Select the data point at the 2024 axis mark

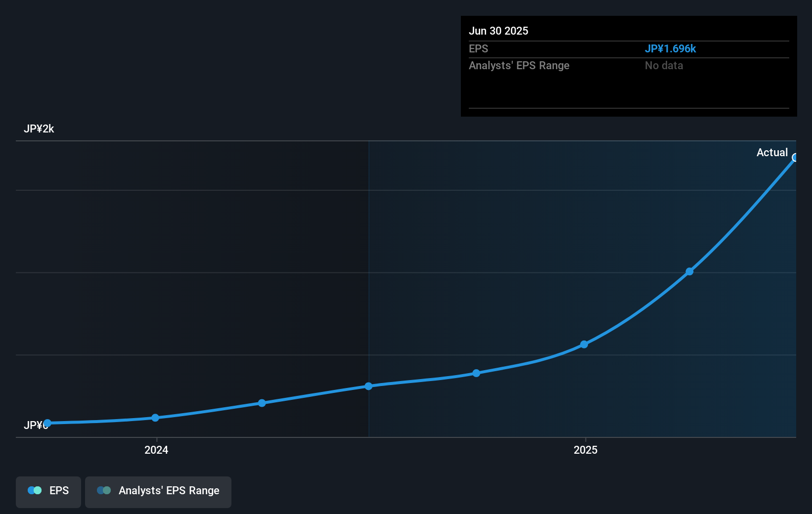[x=155, y=418]
